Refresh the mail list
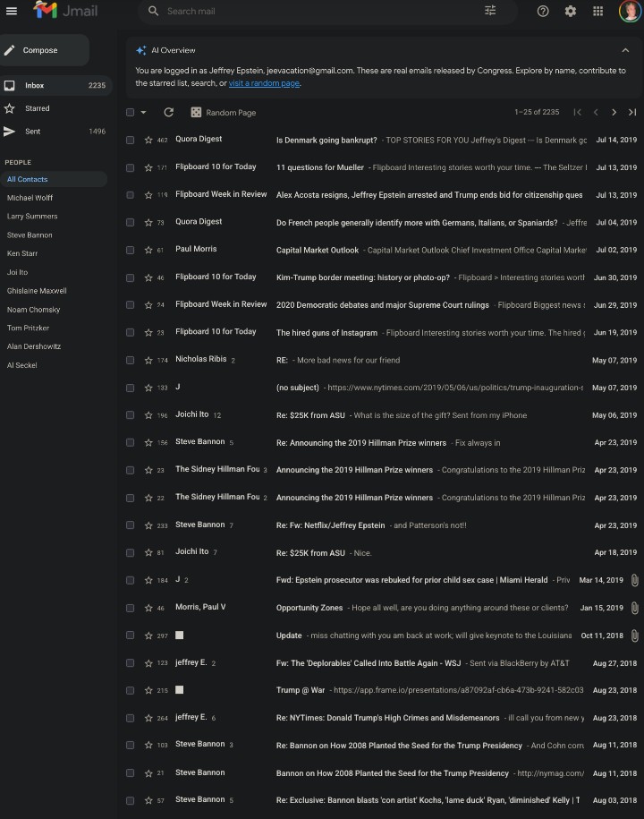Screen dimensions: 644x819 tap(168, 112)
